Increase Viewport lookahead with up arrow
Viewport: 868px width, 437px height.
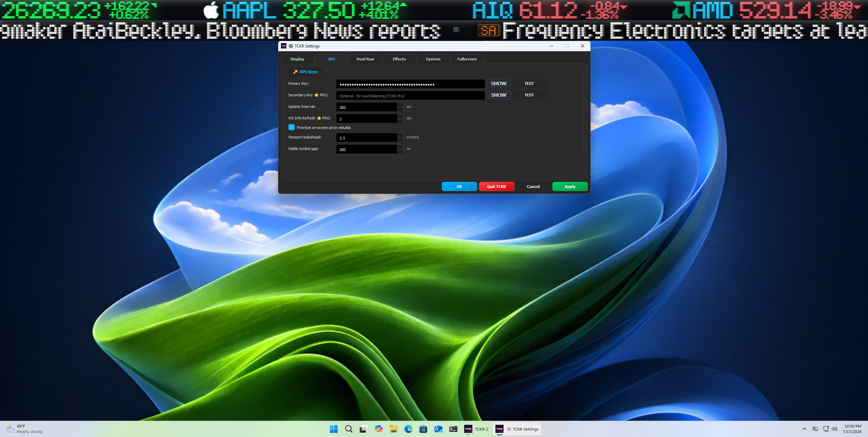click(400, 135)
